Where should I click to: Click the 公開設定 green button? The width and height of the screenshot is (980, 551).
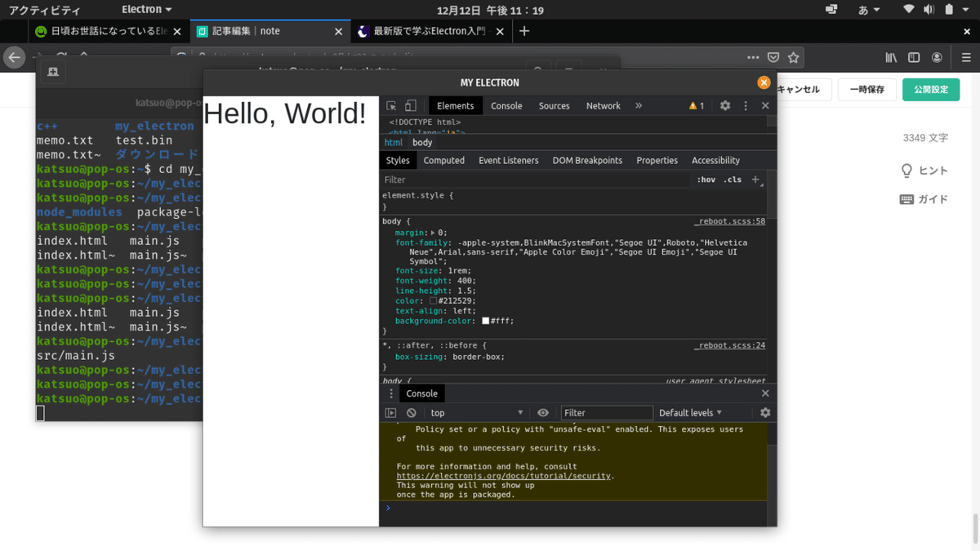[x=930, y=90]
